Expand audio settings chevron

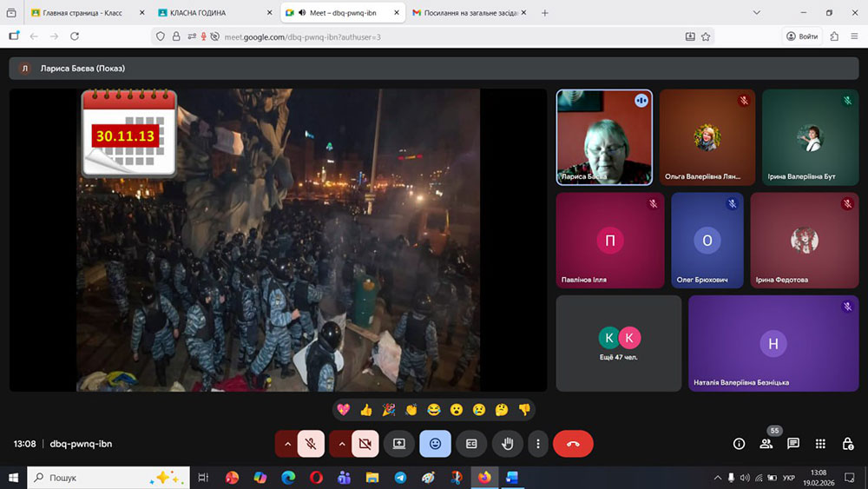pos(286,443)
